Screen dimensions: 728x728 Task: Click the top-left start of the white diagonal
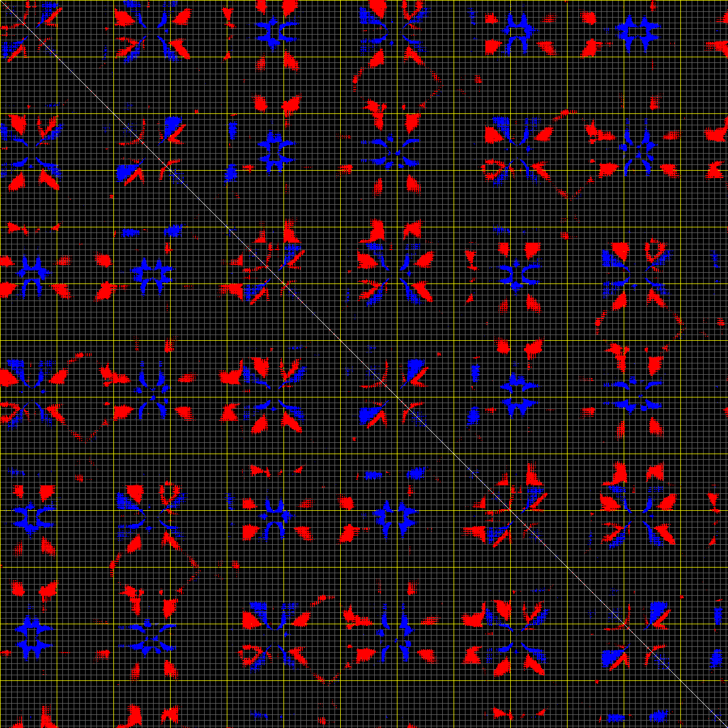(x=2, y=2)
